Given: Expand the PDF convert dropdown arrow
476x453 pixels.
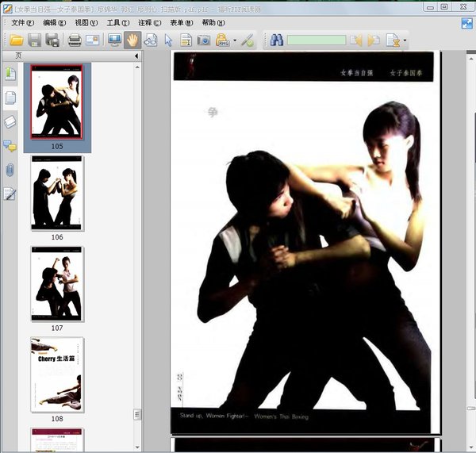Looking at the screenshot, I should pyautogui.click(x=235, y=40).
